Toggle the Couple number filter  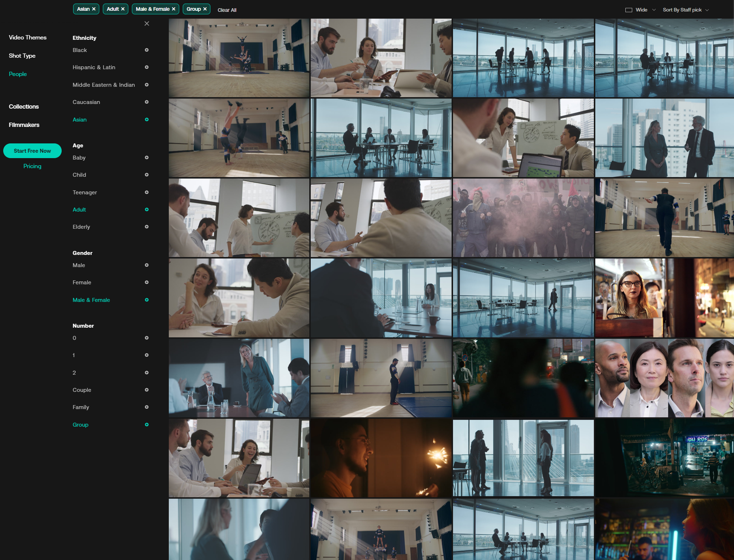82,390
